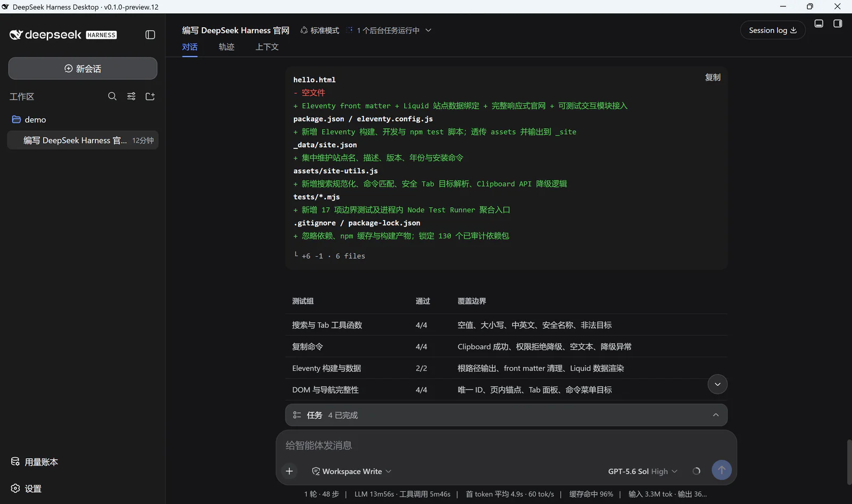The image size is (852, 504).
Task: Click the loading spinner indicator
Action: 697,471
